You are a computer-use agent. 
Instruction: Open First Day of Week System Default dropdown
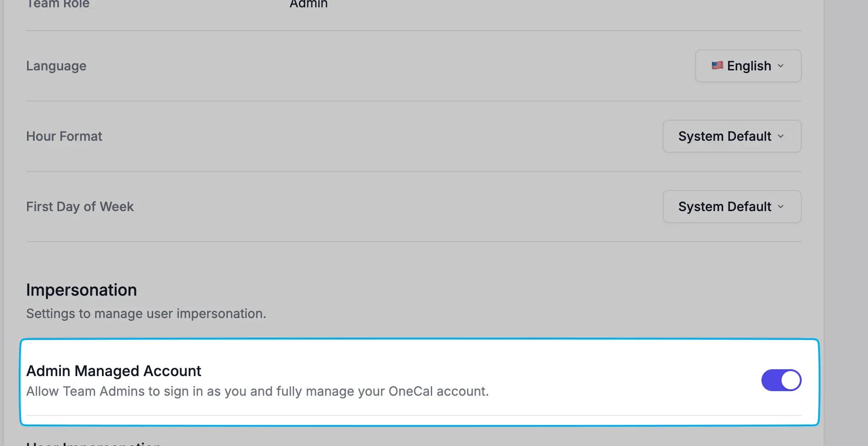click(x=732, y=207)
